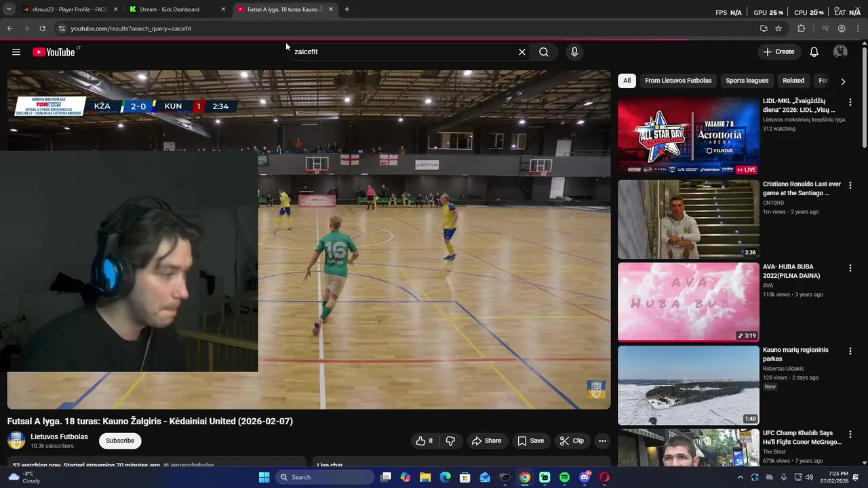868x488 pixels.
Task: Show more filter chips with the right arrow
Action: [x=843, y=81]
